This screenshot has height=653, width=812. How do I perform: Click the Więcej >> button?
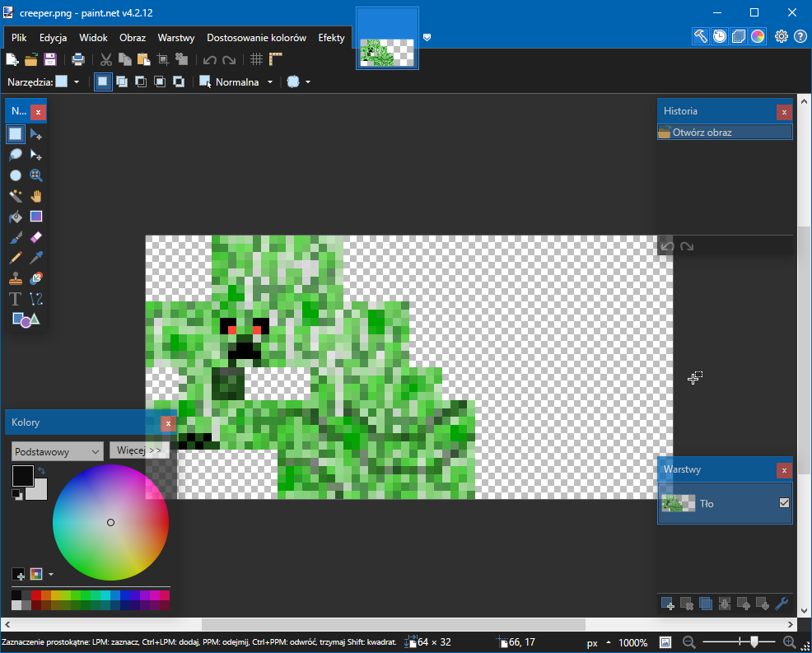(139, 450)
